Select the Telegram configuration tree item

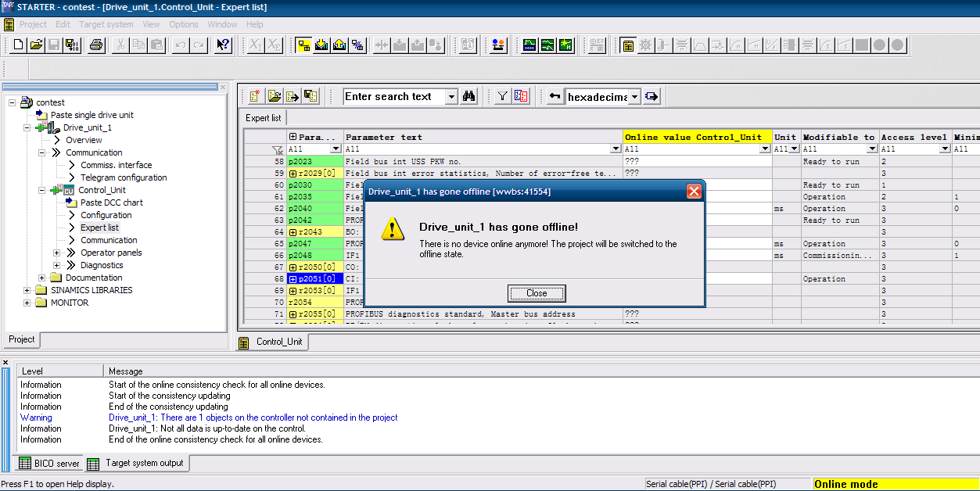(x=124, y=177)
